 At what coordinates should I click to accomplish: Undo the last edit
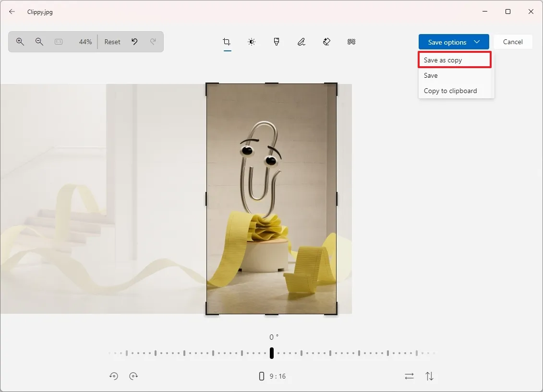(x=134, y=42)
